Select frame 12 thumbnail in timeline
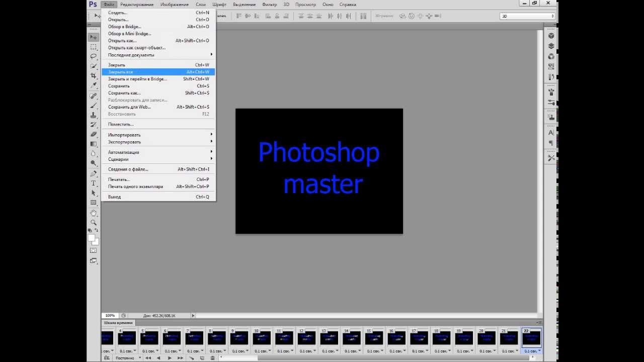 (x=306, y=338)
